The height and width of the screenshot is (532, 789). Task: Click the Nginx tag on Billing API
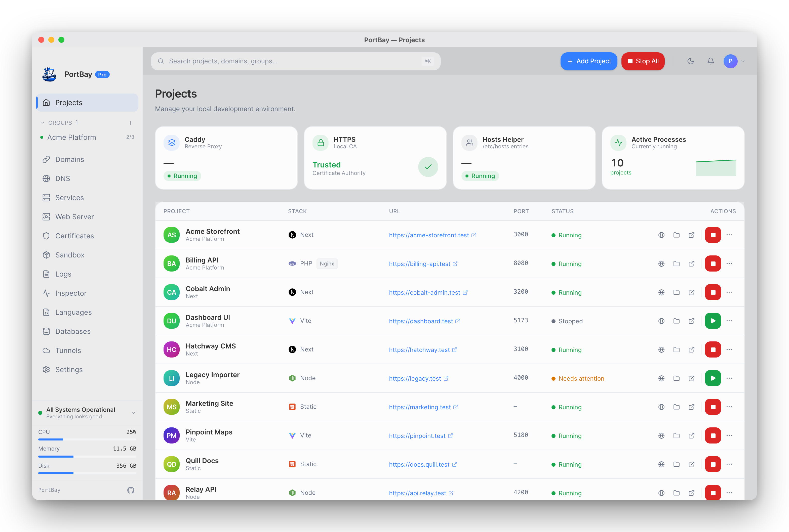(327, 264)
